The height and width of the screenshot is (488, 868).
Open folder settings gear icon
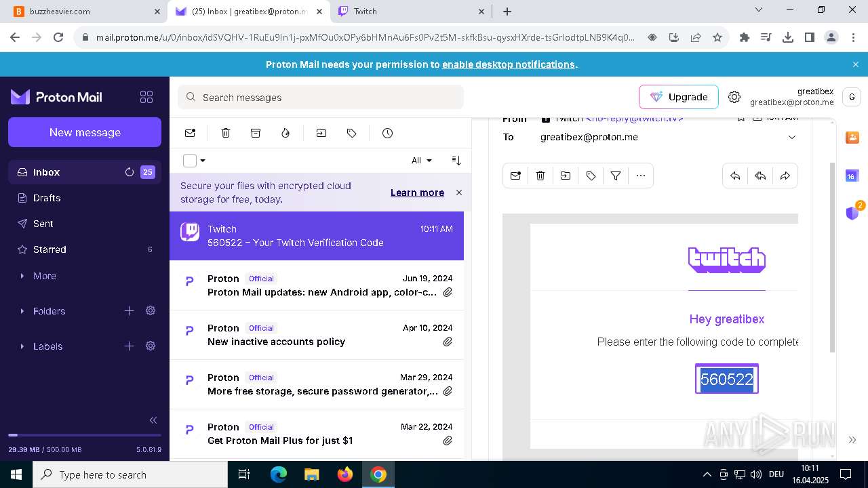pyautogui.click(x=151, y=311)
